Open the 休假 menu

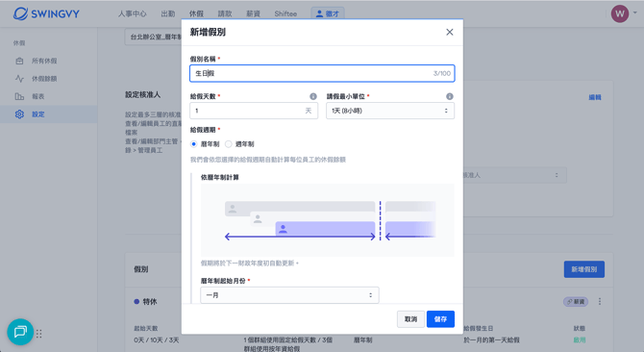coord(196,13)
